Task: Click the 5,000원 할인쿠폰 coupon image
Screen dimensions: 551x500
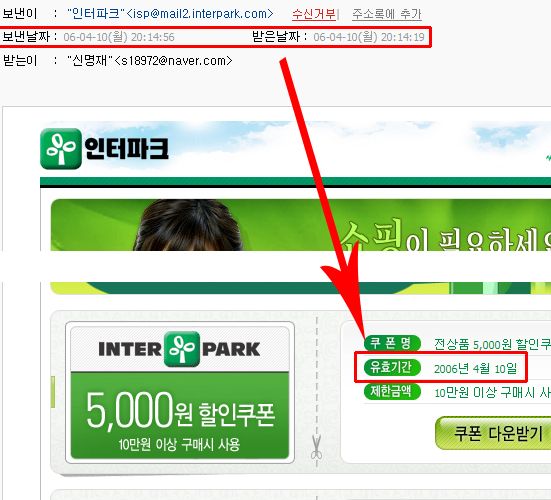Action: click(x=180, y=392)
